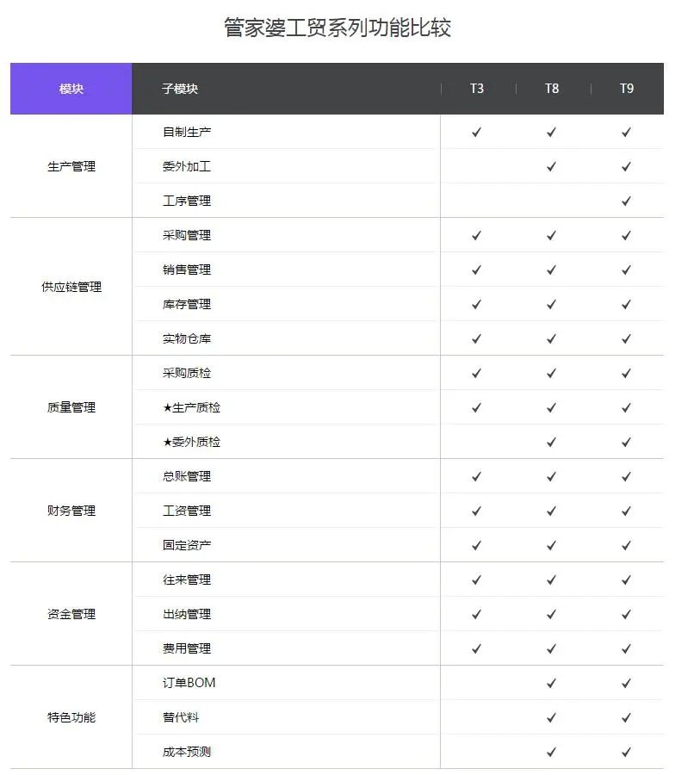The width and height of the screenshot is (700, 775).
Task: Click the T9 column header
Action: pos(627,89)
